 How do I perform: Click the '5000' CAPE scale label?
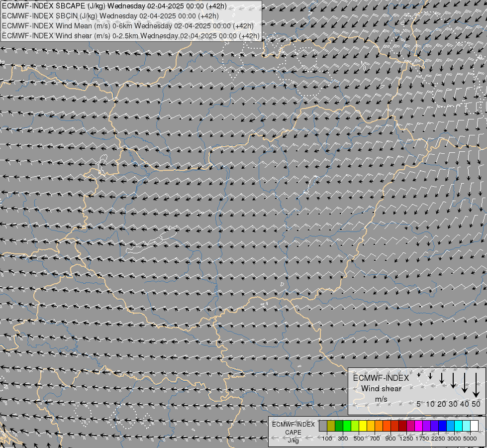point(470,439)
